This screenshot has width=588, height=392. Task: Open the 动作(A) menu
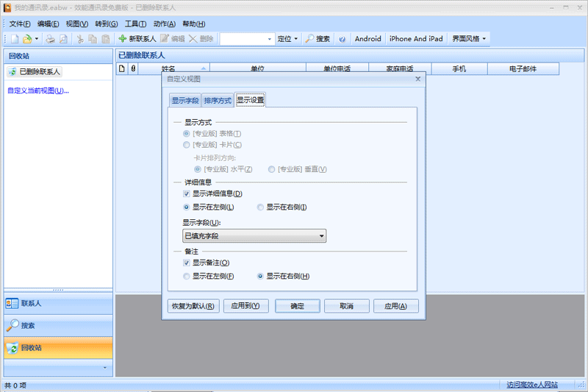click(x=164, y=24)
